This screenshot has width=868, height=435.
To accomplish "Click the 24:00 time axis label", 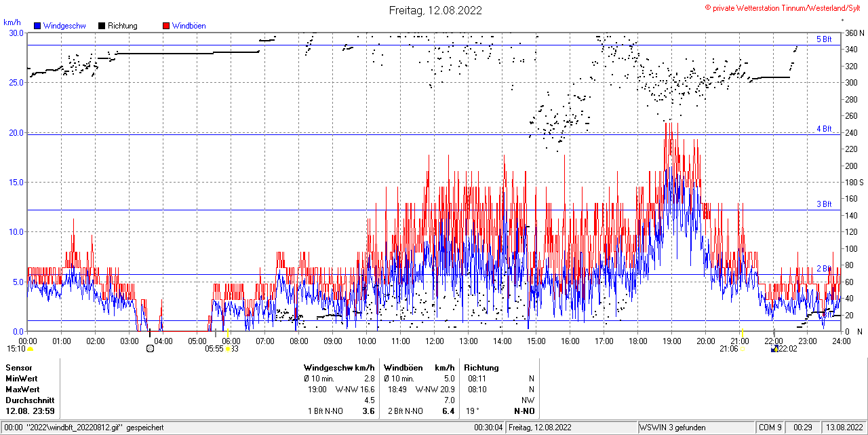I will [x=842, y=341].
